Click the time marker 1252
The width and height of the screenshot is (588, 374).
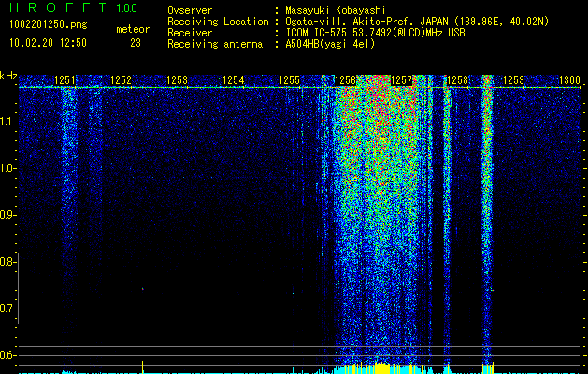coord(122,80)
